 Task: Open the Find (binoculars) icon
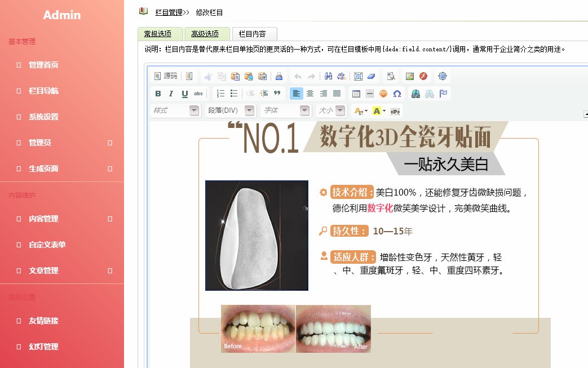[328, 76]
